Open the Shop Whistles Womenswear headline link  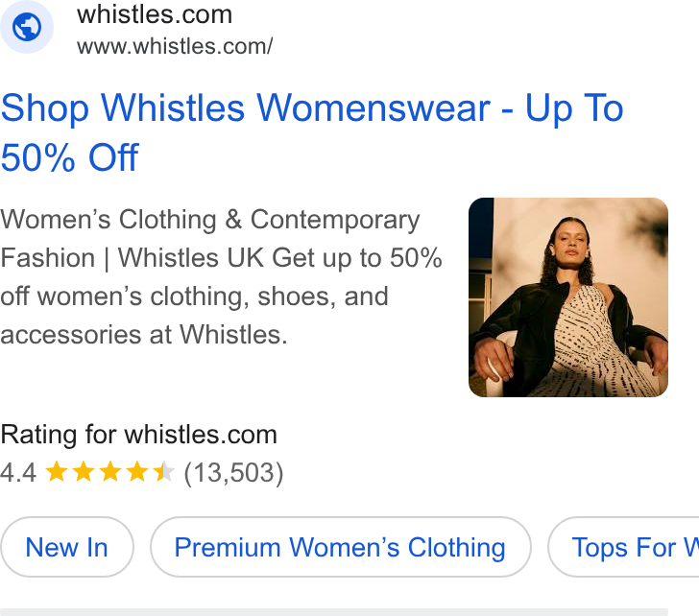click(x=312, y=132)
